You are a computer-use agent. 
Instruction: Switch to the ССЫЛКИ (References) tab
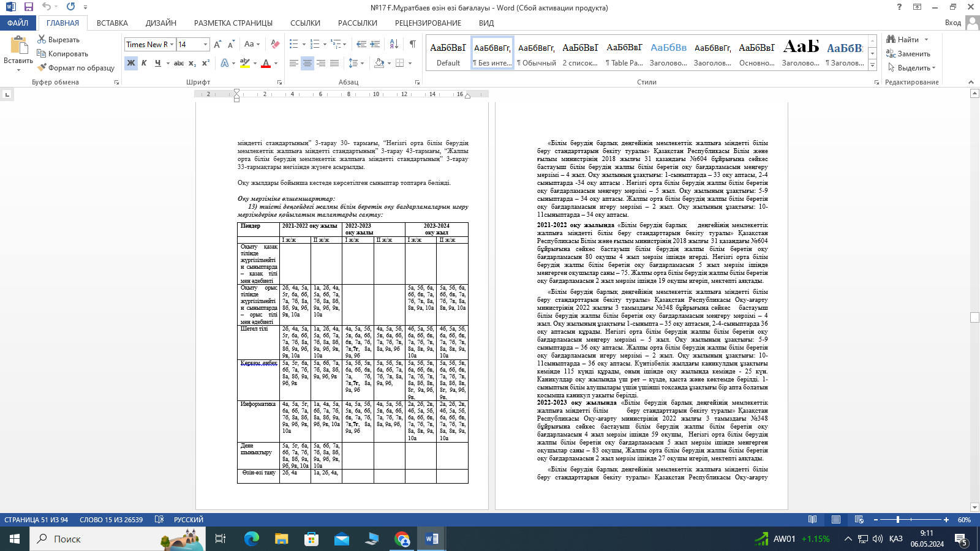tap(305, 23)
